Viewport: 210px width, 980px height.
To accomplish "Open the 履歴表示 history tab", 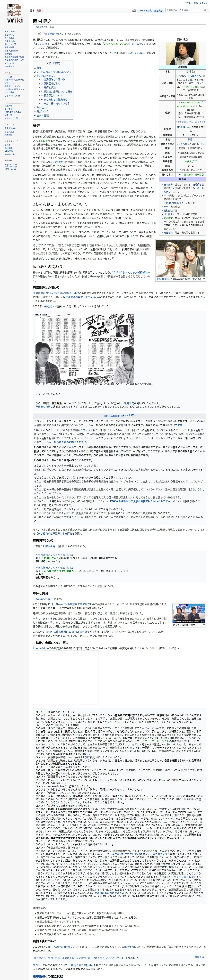I will [158, 11].
